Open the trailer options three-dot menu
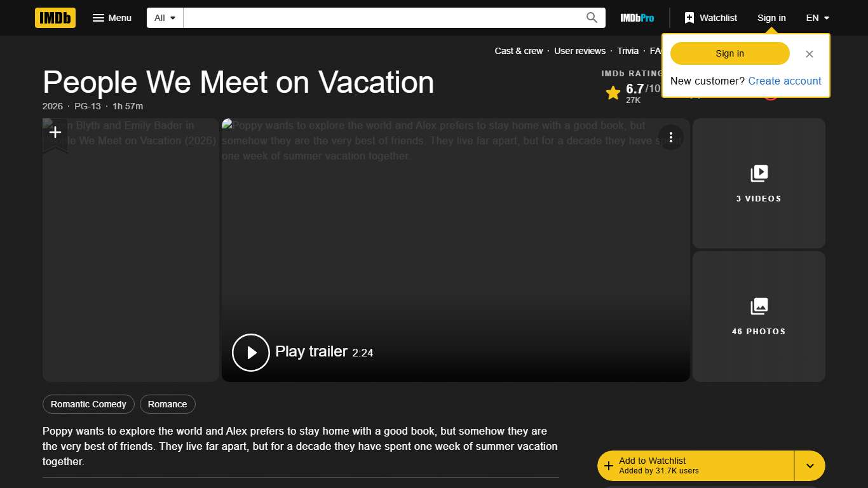This screenshot has width=868, height=488. [x=671, y=137]
